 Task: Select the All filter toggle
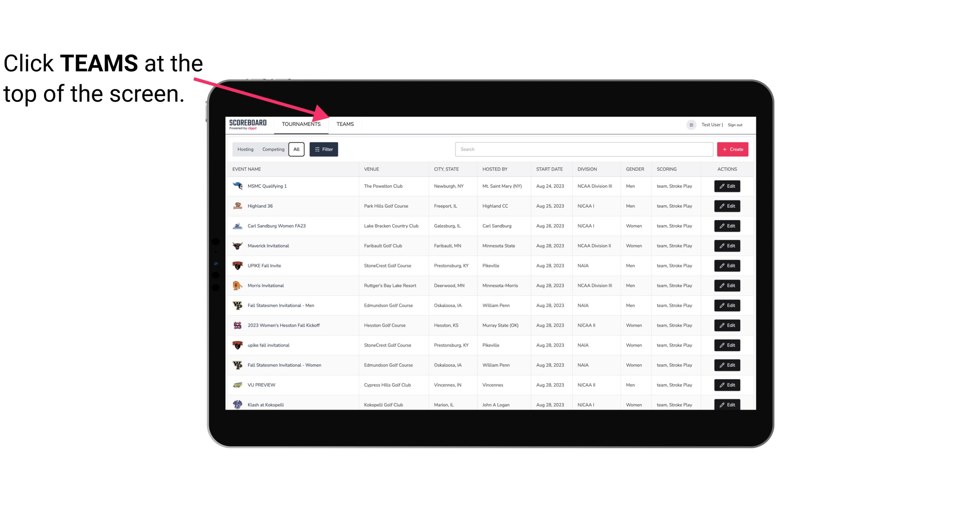296,149
